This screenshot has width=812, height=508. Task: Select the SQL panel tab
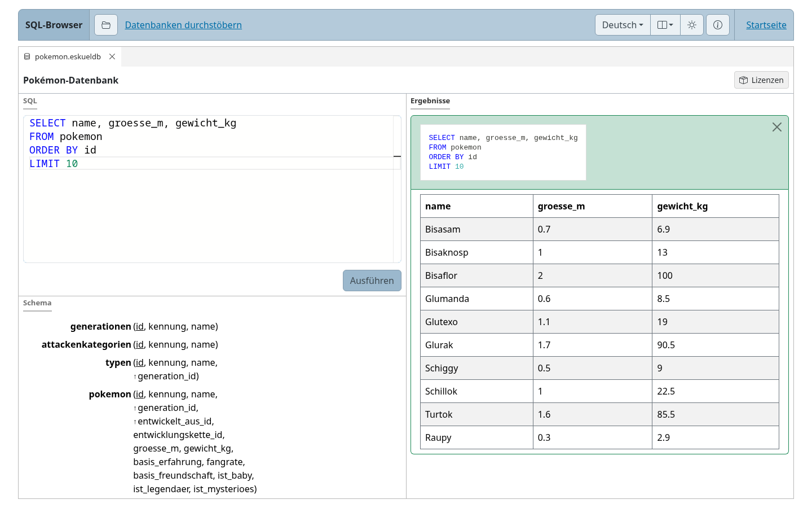tap(30, 101)
